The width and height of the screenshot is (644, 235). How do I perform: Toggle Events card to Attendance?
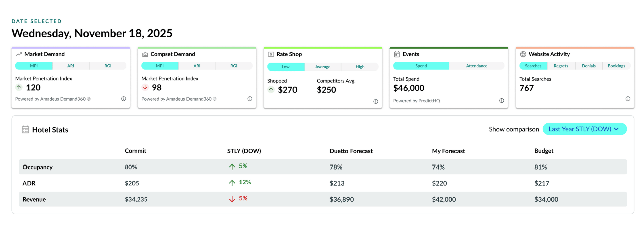477,66
